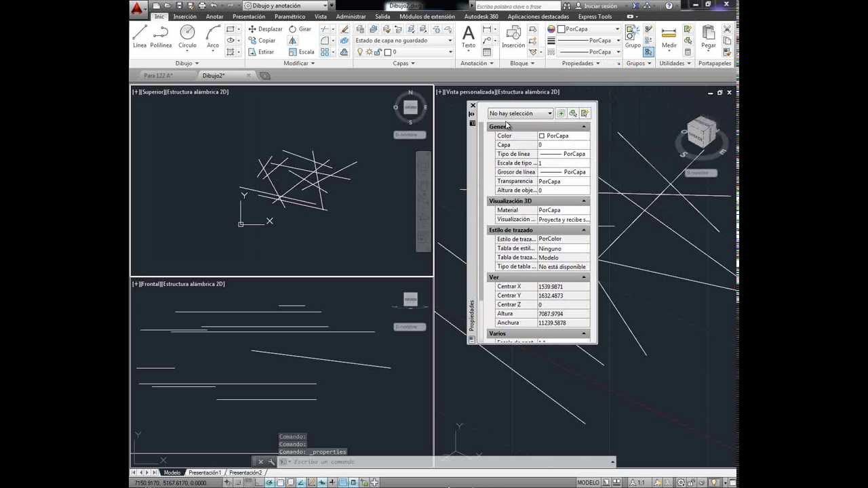
Task: Open 'Estado de capa no guardado' dropdown
Action: pyautogui.click(x=403, y=41)
